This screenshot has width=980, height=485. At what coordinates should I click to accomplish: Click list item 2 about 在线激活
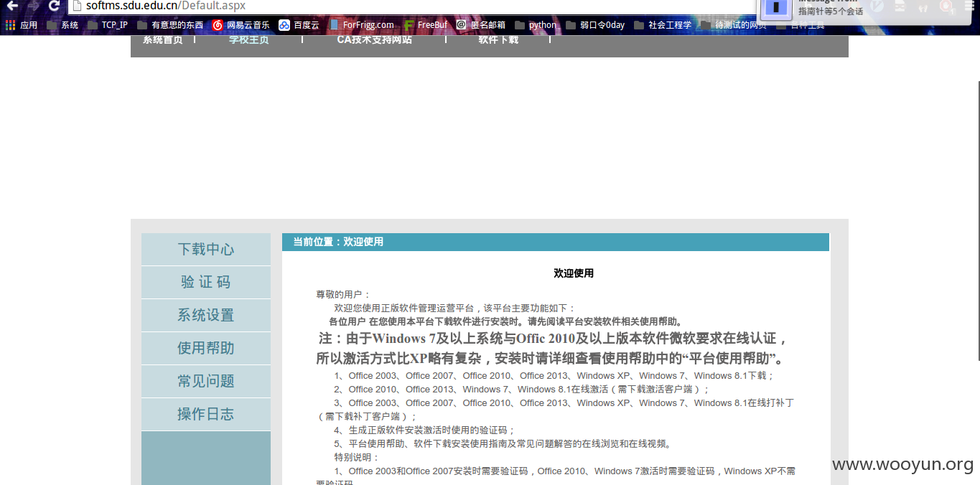(x=521, y=389)
